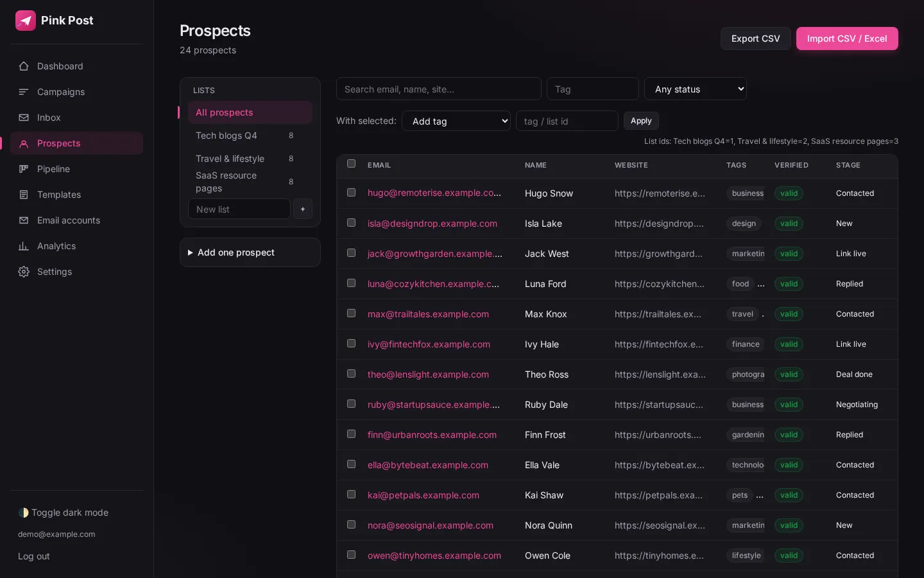
Task: Open the isla@designdrop.example.com link
Action: pyautogui.click(x=432, y=223)
